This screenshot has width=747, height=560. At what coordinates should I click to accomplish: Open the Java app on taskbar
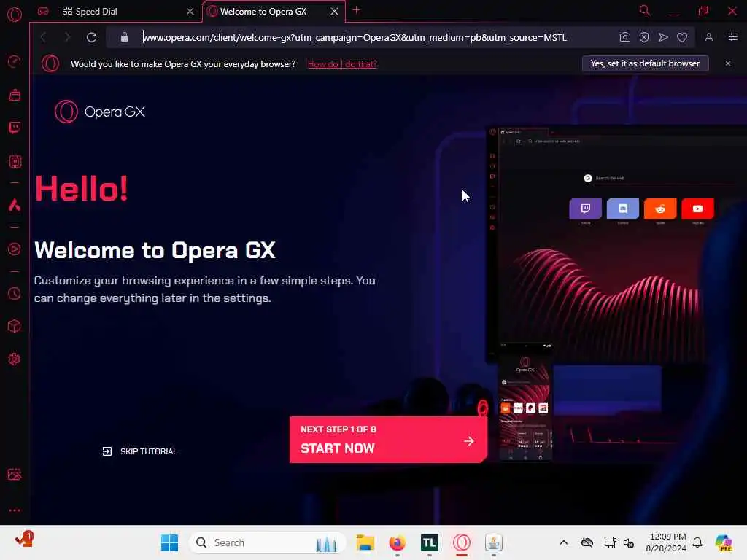494,542
